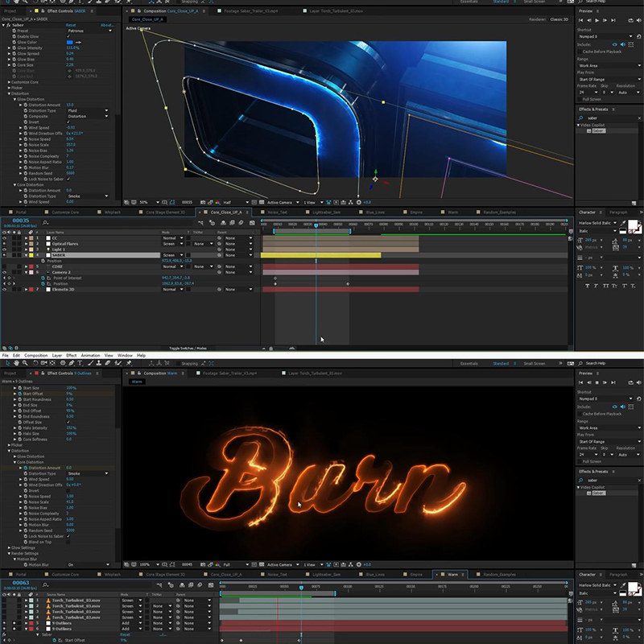The image size is (644, 644).
Task: Hide the Elements 3D layer eye toggle
Action: [5, 290]
